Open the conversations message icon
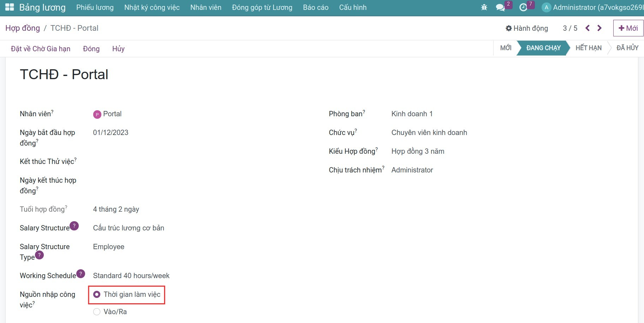 (x=500, y=7)
